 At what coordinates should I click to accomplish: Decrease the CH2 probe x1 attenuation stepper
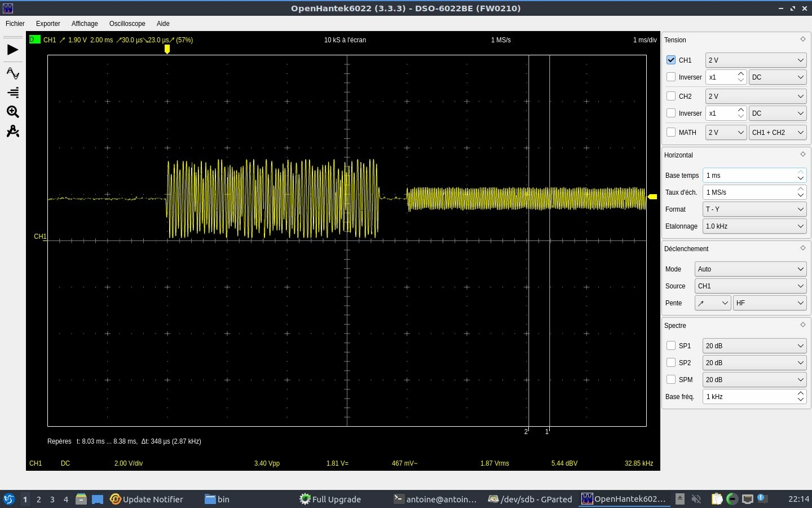[741, 117]
